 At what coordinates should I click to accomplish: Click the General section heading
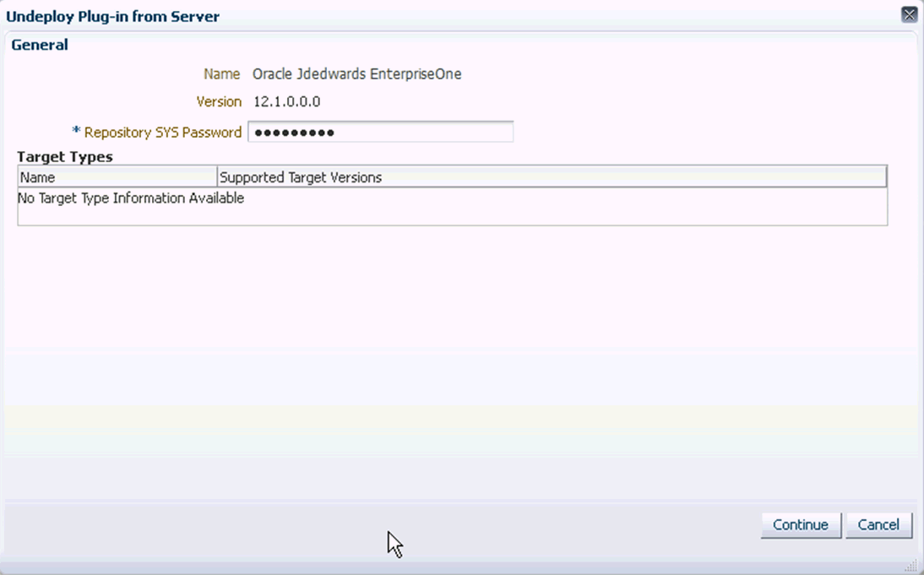(40, 45)
